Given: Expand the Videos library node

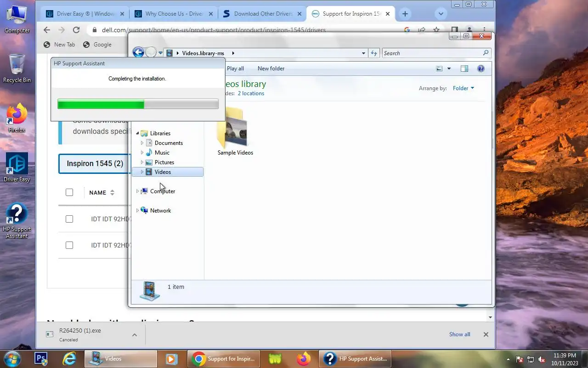Looking at the screenshot, I should click(x=142, y=172).
